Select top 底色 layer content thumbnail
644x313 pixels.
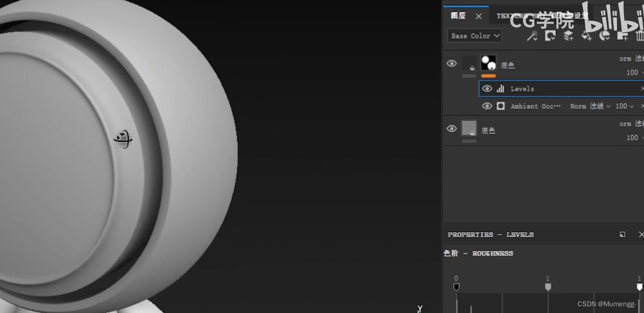(x=469, y=63)
